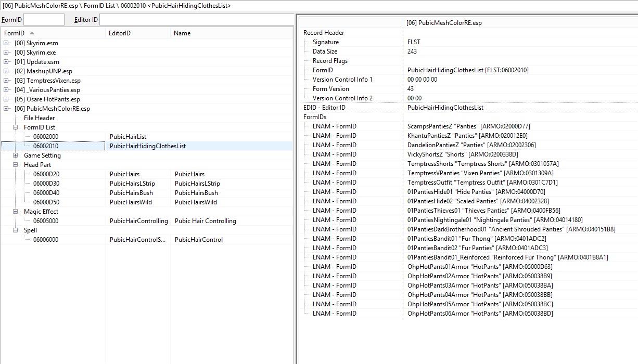Viewport: 638px width, 364px height.
Task: Select the ScampsPantiesZ LNAM entry
Action: coord(469,126)
